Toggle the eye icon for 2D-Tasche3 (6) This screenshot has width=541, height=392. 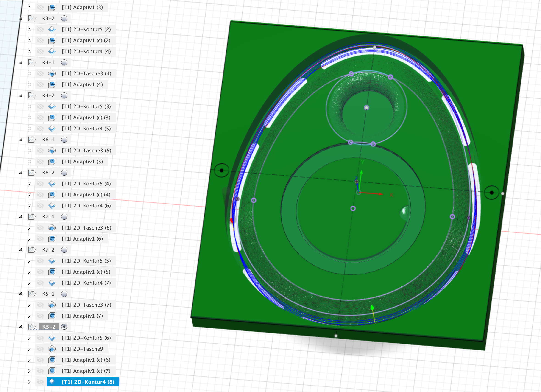(41, 228)
